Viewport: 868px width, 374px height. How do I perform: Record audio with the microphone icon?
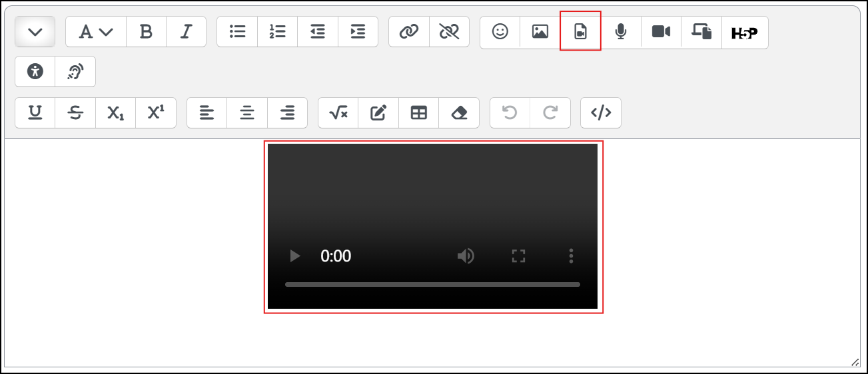[x=621, y=32]
